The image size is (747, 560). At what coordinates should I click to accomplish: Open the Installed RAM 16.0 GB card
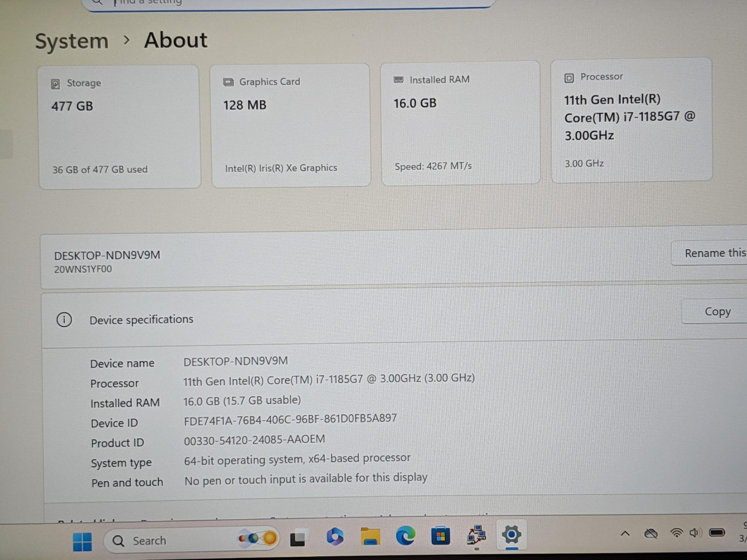460,123
